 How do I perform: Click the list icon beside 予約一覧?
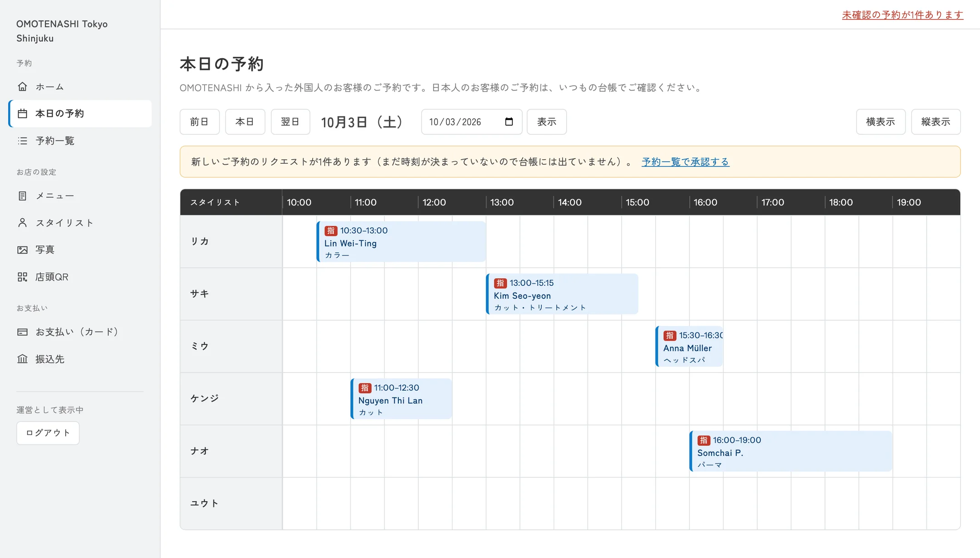22,141
